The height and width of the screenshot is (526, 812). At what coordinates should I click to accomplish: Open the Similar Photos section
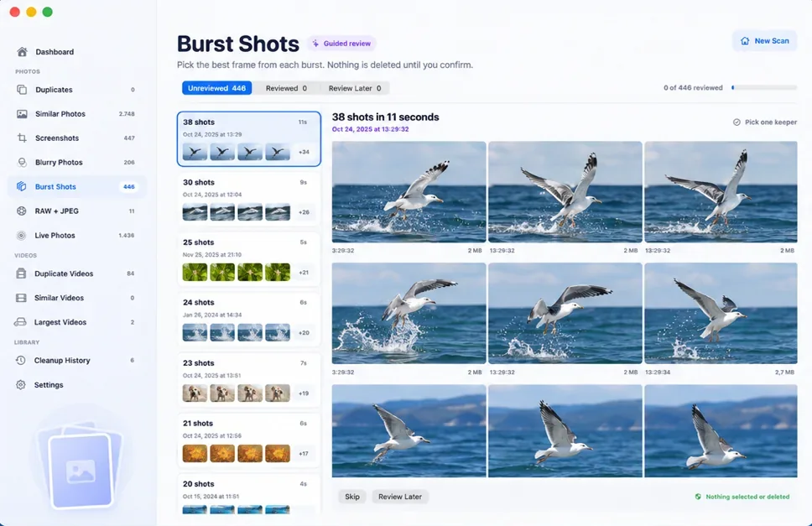pyautogui.click(x=76, y=114)
